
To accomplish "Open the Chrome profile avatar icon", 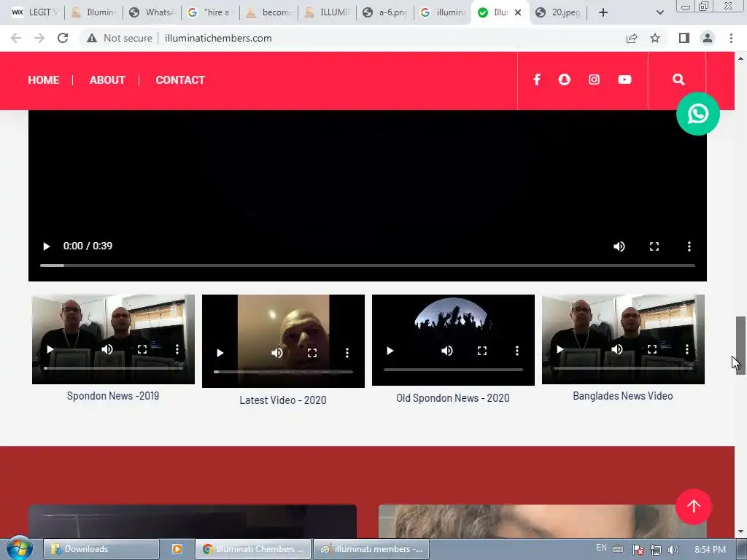I will click(708, 38).
